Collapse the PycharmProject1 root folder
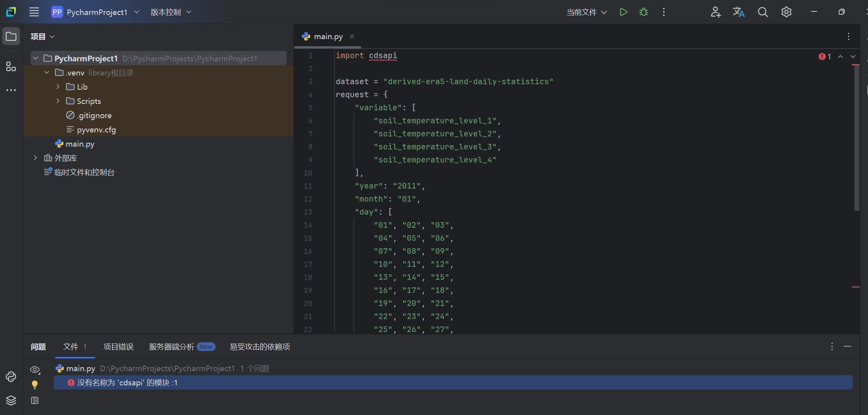The image size is (868, 415). coord(36,58)
